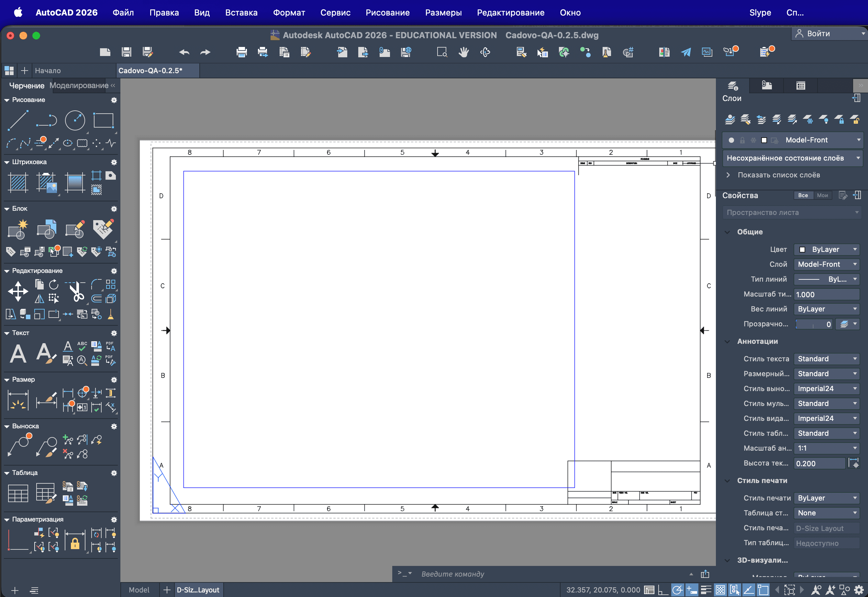Toggle layer on/off dot for Model-Front

pos(731,140)
